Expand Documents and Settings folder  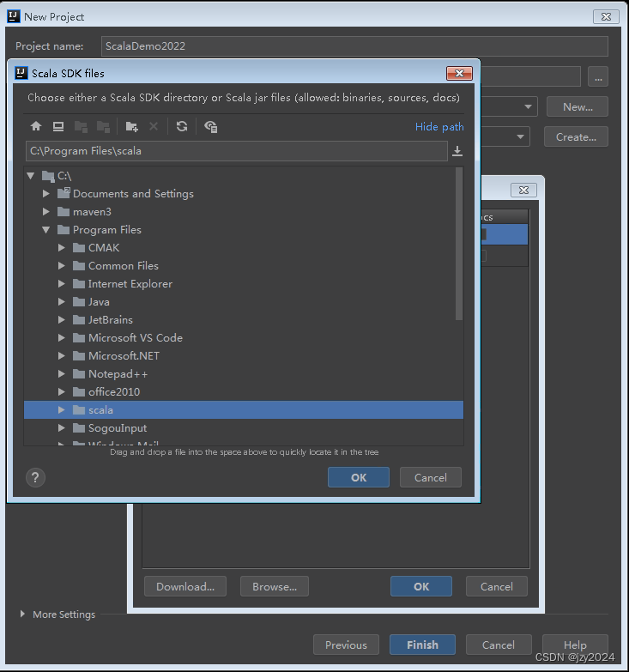(x=45, y=194)
